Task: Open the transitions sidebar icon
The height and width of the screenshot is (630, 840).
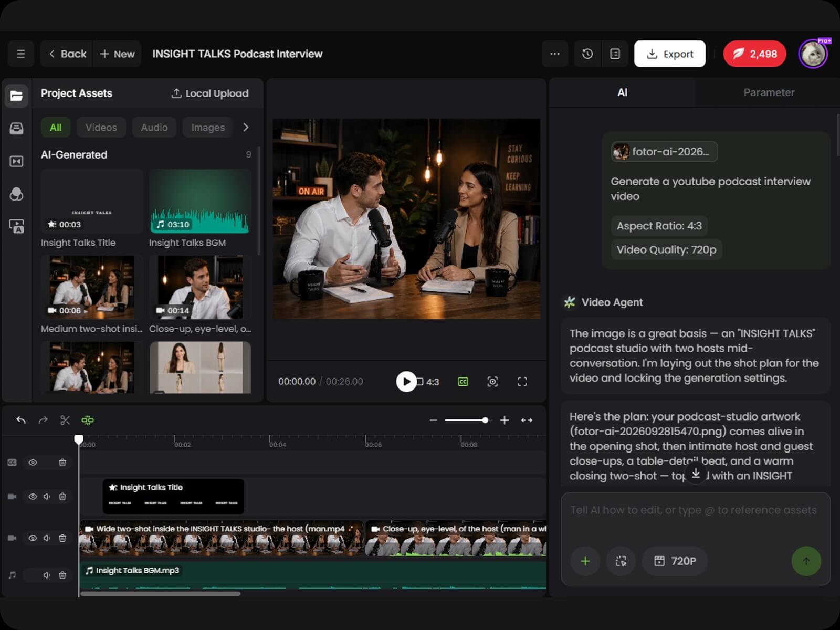Action: point(16,161)
